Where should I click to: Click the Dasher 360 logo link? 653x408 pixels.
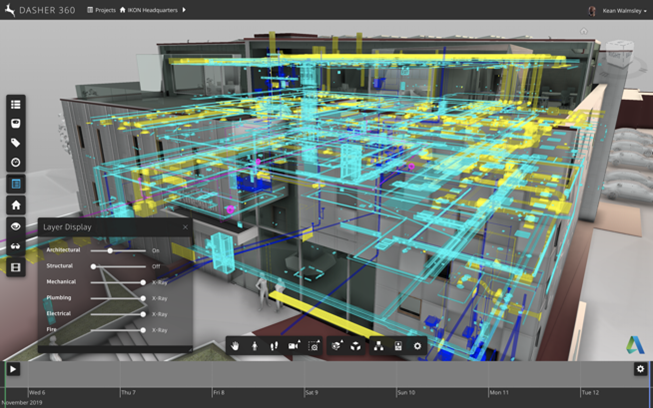coord(40,10)
